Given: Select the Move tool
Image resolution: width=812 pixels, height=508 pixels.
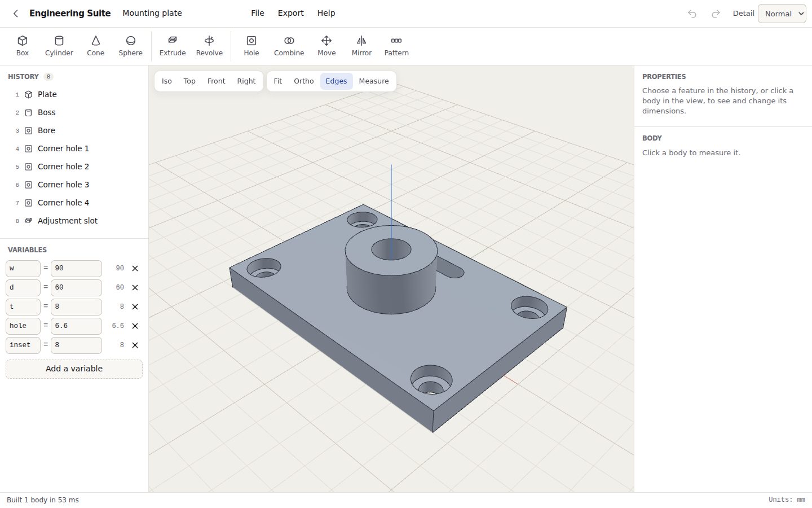Looking at the screenshot, I should pos(326,46).
